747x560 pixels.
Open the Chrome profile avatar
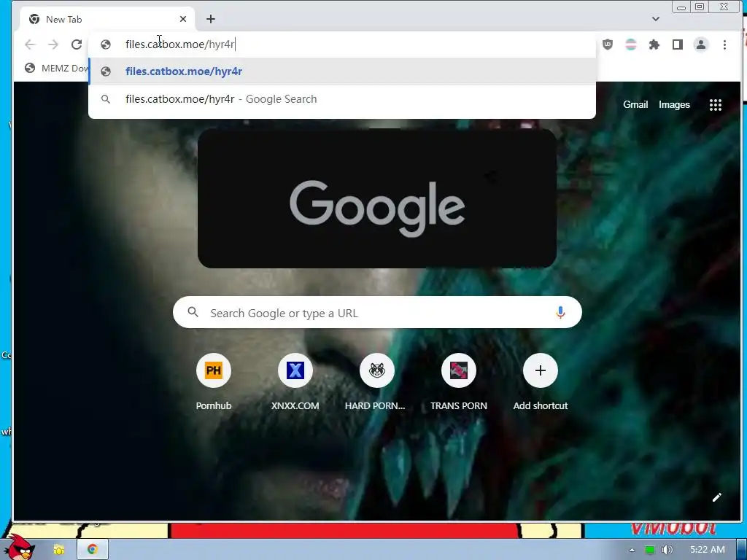pyautogui.click(x=701, y=44)
